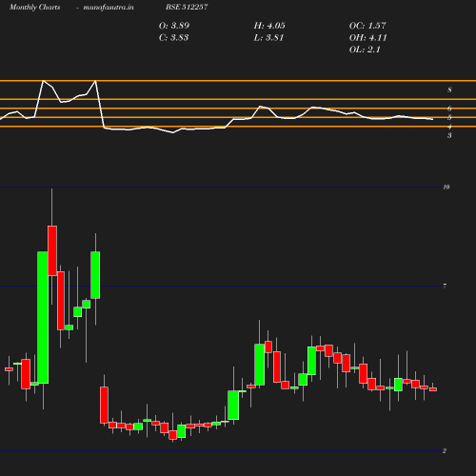Click the 'OL: 2.1' value
This screenshot has width=476, height=476.
click(365, 50)
